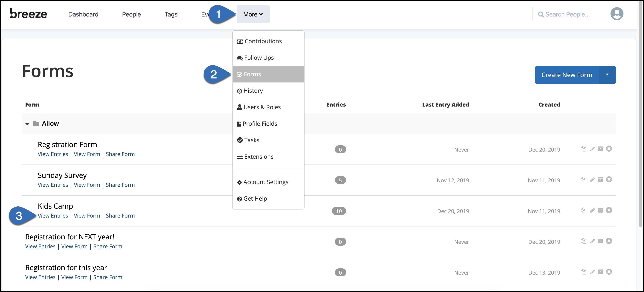Duplicate the Registration Form using copy icon
The width and height of the screenshot is (644, 292).
click(x=583, y=149)
